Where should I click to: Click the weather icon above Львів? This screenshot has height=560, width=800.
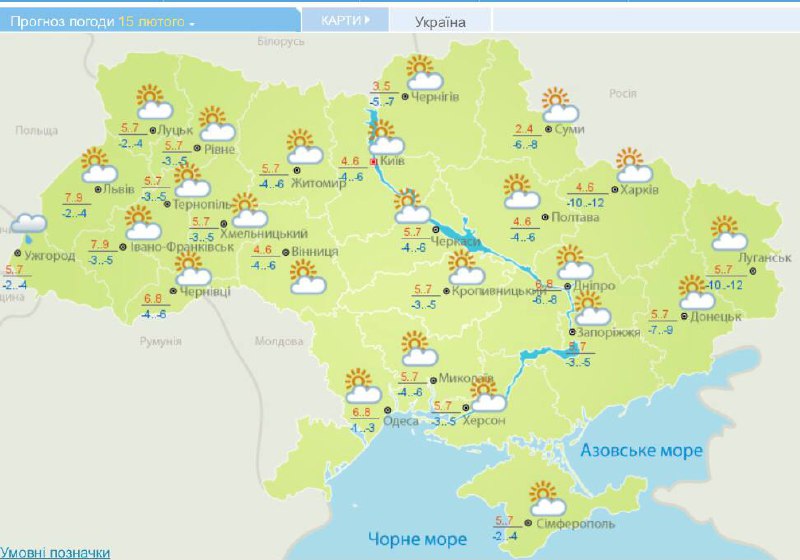click(96, 165)
